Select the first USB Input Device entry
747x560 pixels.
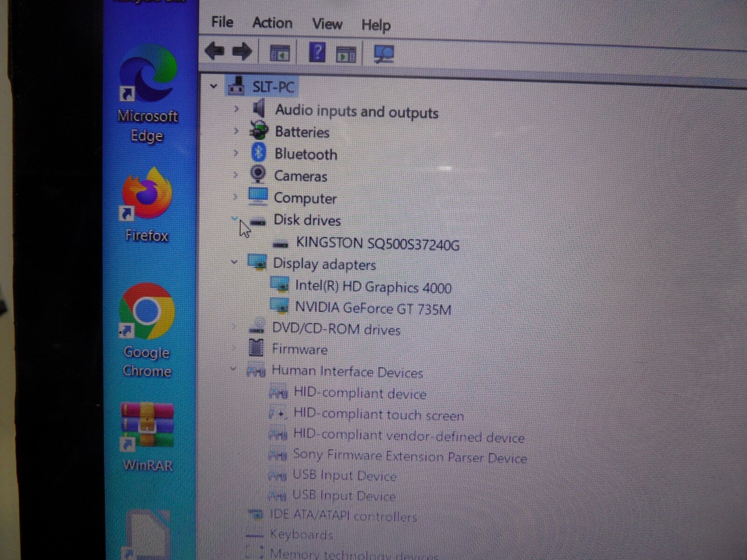click(344, 475)
